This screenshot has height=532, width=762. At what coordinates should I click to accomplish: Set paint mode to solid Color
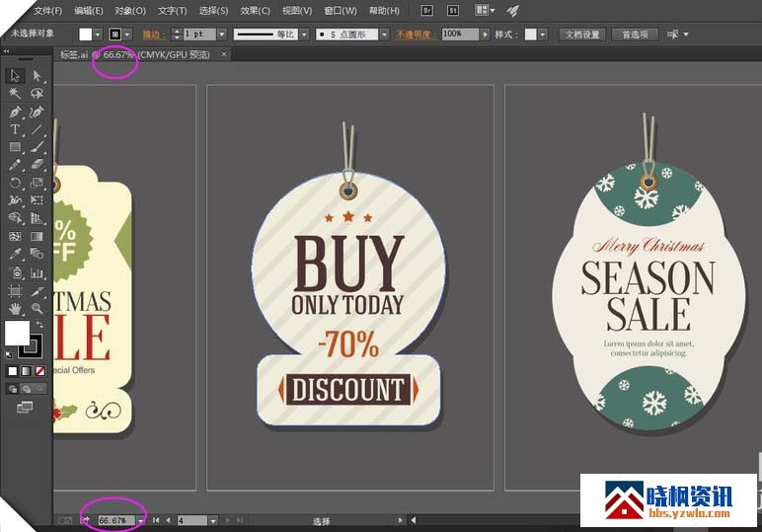pos(13,371)
